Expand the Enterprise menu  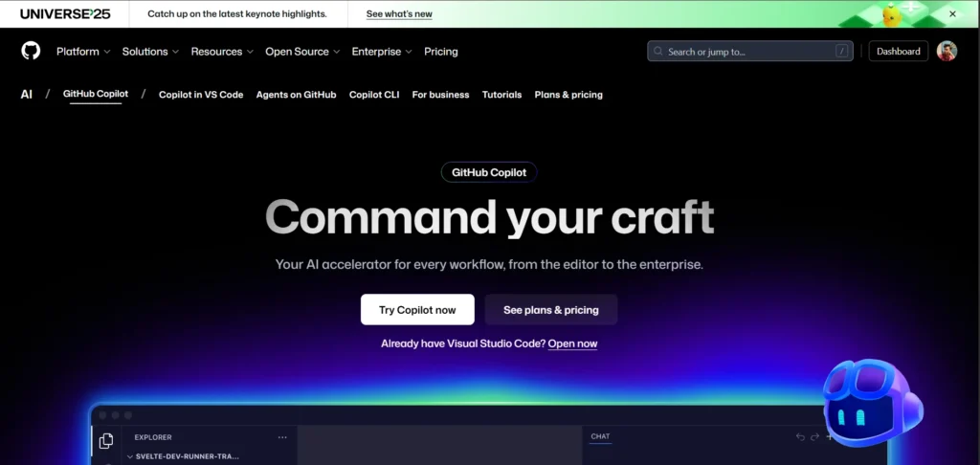(x=382, y=52)
